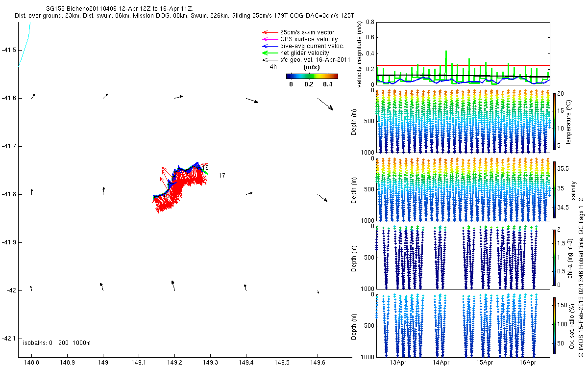Click the '150' tick on the oxygen saturation colorbar
The image size is (588, 368).
(562, 305)
